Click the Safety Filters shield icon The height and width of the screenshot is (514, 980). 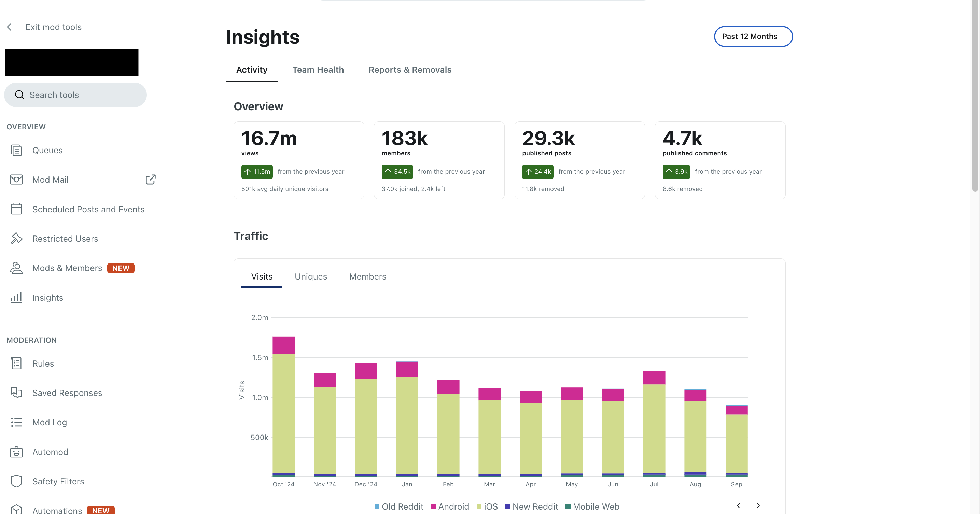(16, 481)
